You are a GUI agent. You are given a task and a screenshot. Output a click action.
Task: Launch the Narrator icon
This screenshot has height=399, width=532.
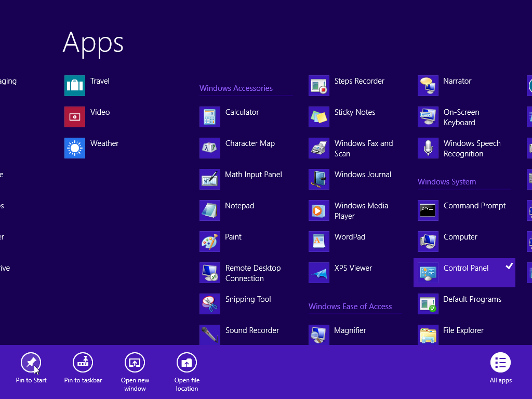(428, 86)
